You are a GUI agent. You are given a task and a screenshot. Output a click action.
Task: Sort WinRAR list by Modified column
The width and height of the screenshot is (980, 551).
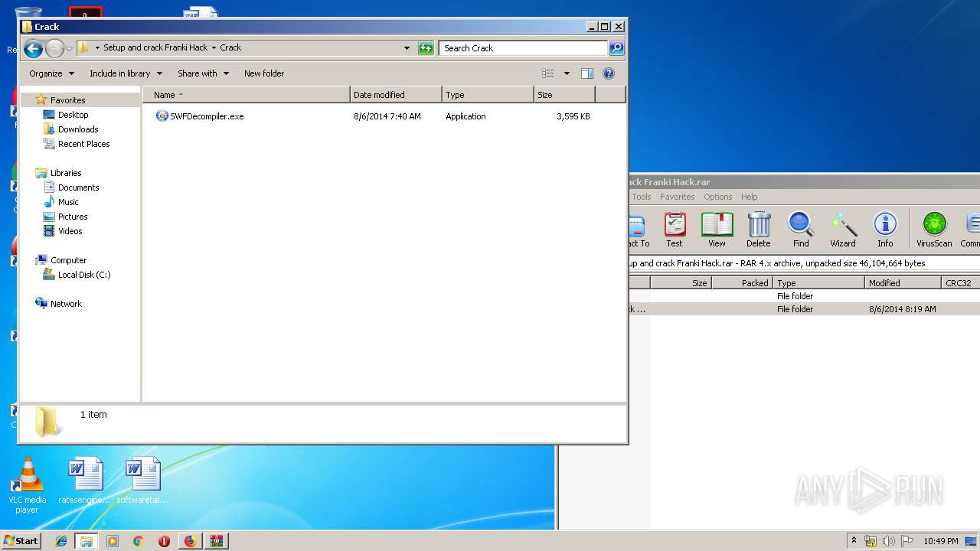(903, 283)
